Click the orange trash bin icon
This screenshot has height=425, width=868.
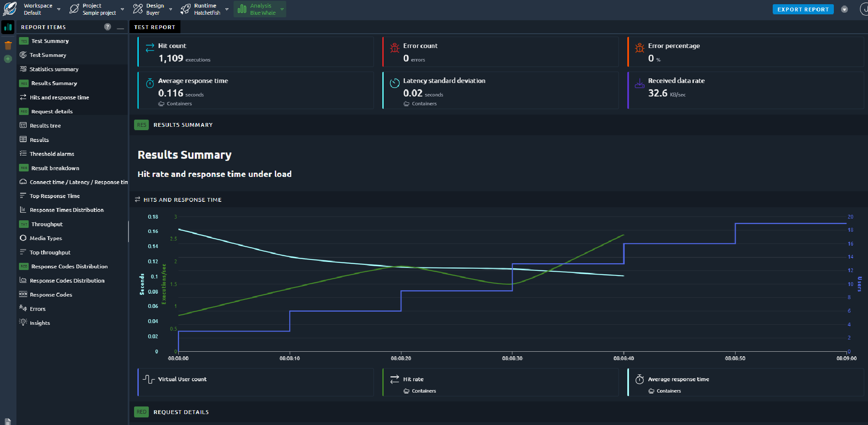click(x=8, y=45)
